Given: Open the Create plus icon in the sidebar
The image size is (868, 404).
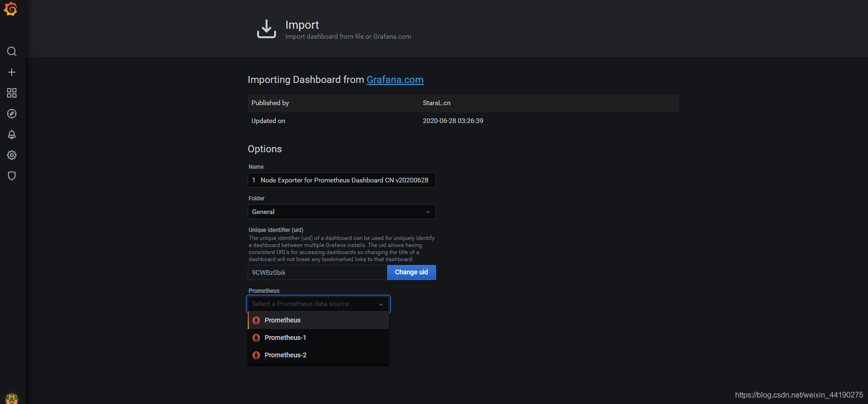Looking at the screenshot, I should [12, 72].
